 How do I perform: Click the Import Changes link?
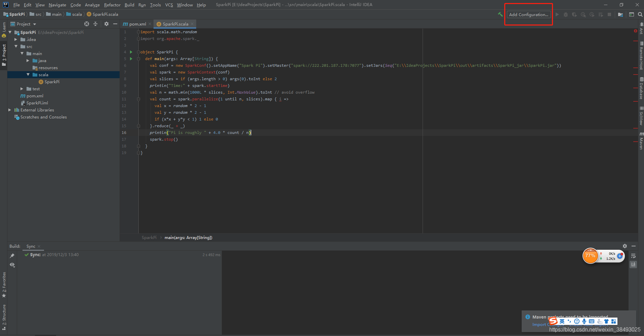pos(548,324)
